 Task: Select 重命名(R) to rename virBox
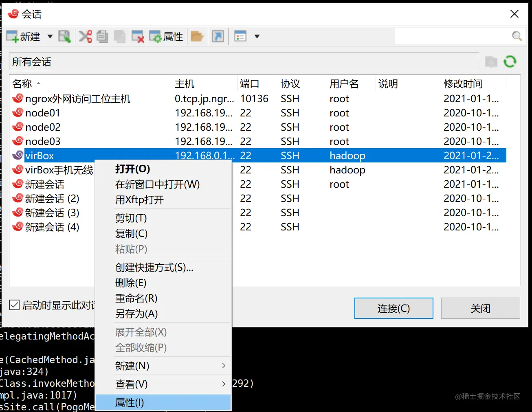136,298
